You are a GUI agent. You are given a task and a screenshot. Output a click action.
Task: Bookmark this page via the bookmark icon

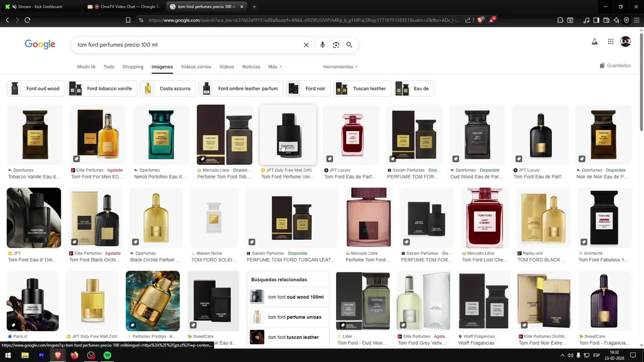pyautogui.click(x=128, y=20)
